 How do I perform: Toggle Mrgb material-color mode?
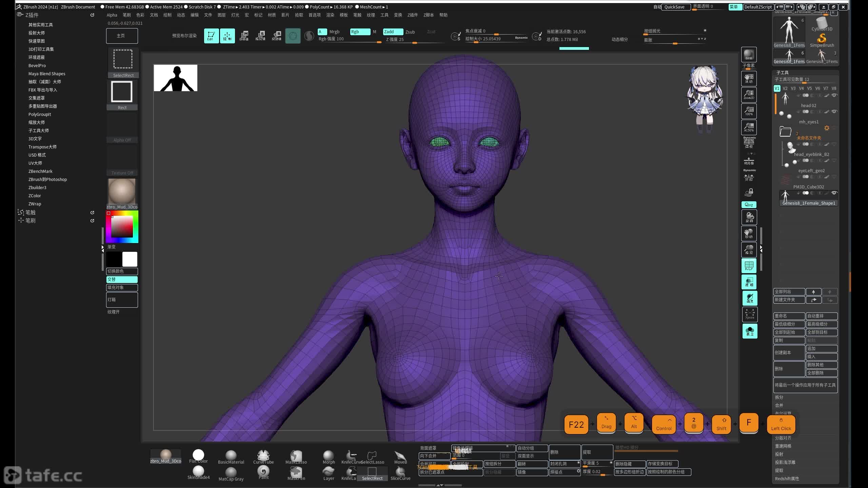coord(334,32)
